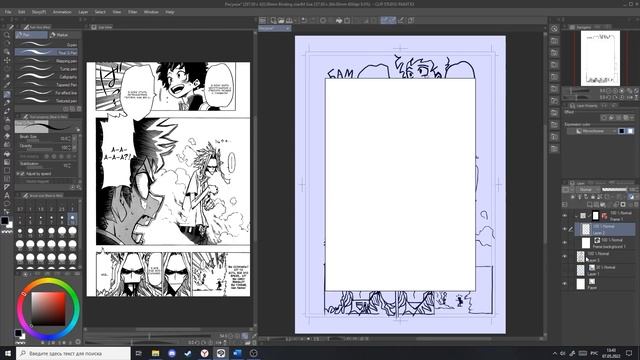
Task: Select the Layer 2 row in layers
Action: [x=606, y=229]
